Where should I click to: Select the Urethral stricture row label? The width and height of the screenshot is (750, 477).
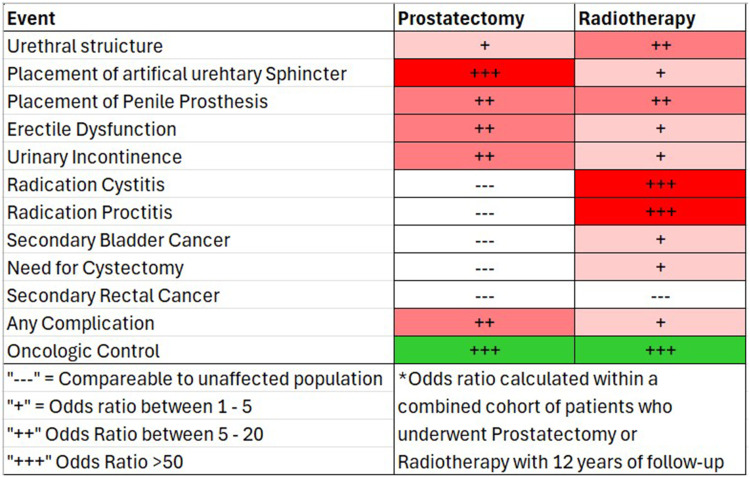85,46
